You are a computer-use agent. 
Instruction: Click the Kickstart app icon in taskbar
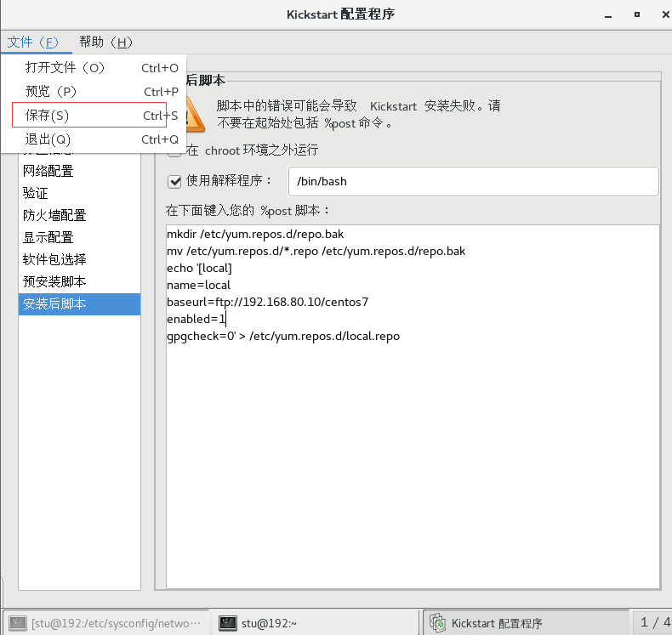[x=437, y=622]
